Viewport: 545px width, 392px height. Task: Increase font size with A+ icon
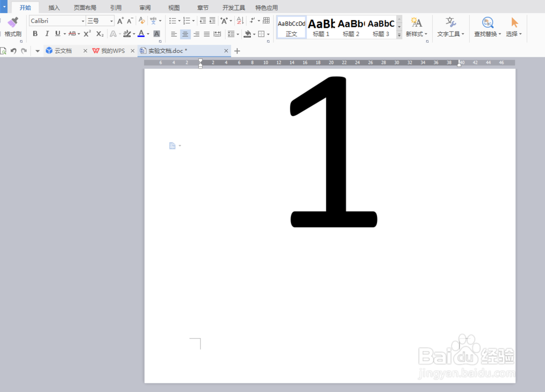pos(120,21)
